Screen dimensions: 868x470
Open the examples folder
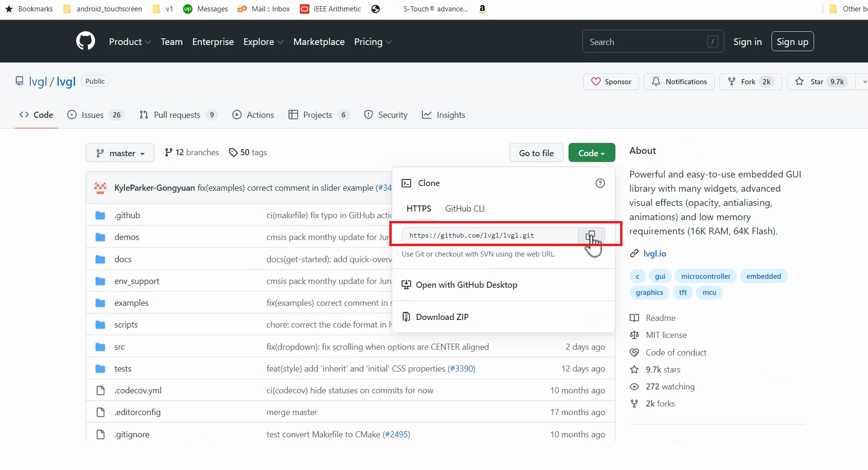(132, 303)
